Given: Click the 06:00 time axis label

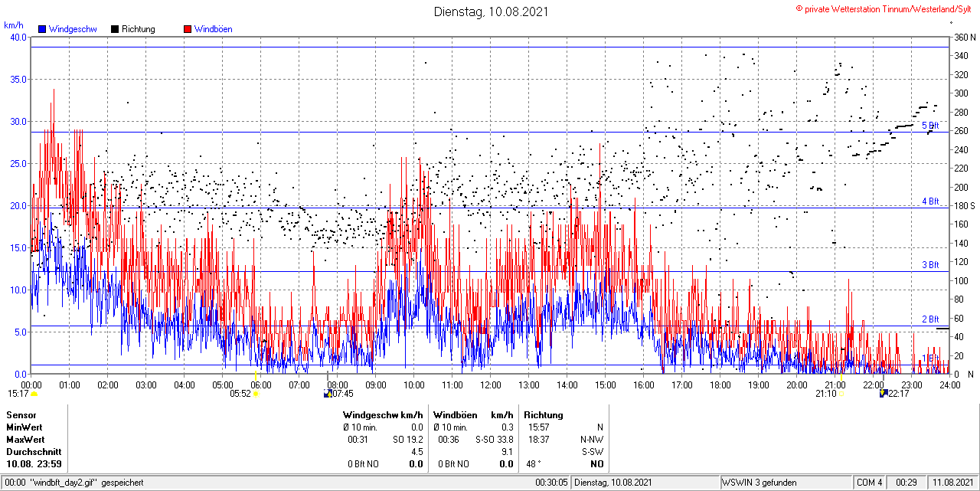Looking at the screenshot, I should pyautogui.click(x=260, y=385).
